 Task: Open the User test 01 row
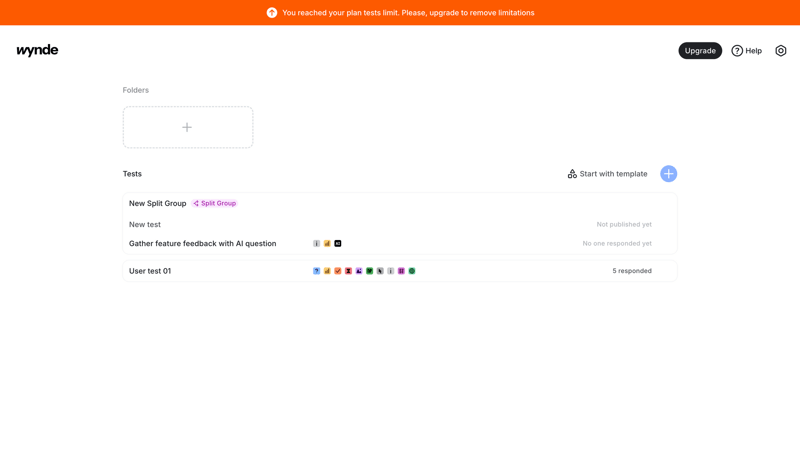click(x=399, y=271)
